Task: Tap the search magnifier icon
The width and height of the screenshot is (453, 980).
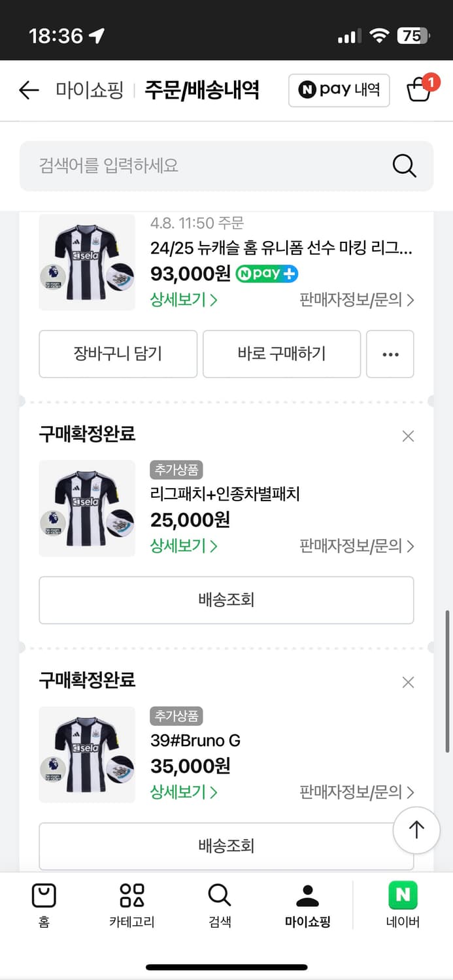Action: click(x=403, y=166)
